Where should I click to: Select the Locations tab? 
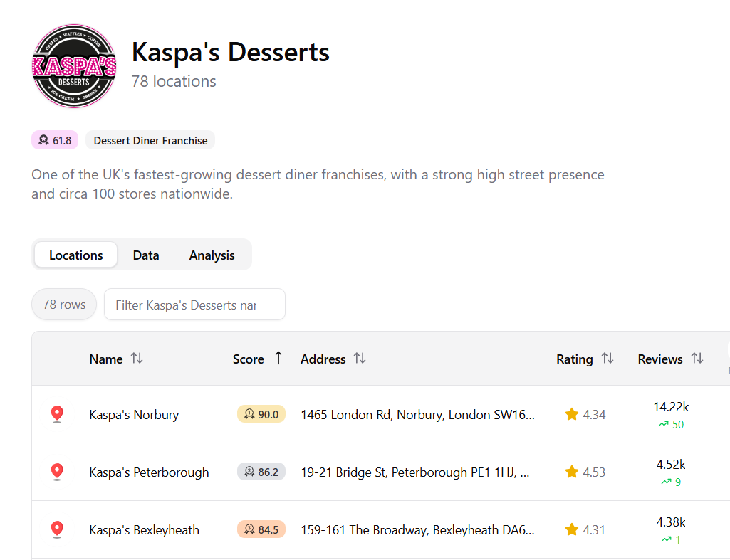(76, 255)
